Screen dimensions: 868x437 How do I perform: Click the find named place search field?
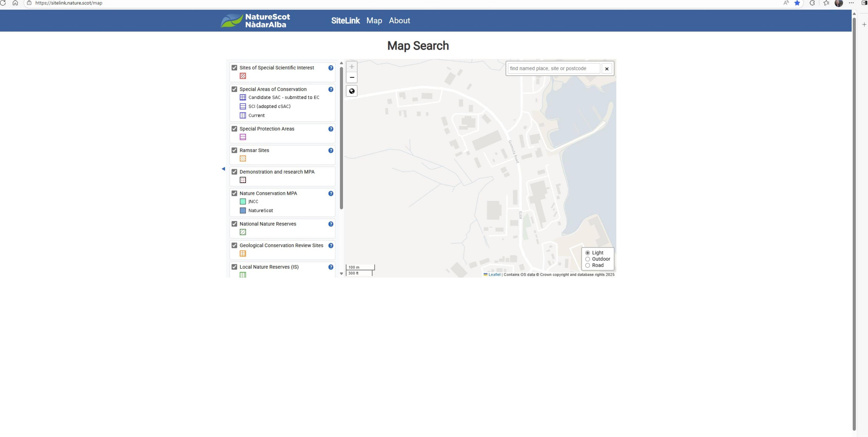[x=554, y=68]
